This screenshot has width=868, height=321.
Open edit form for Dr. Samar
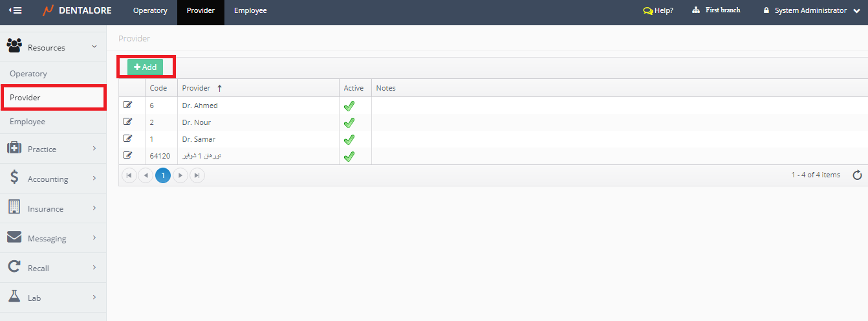(x=127, y=138)
